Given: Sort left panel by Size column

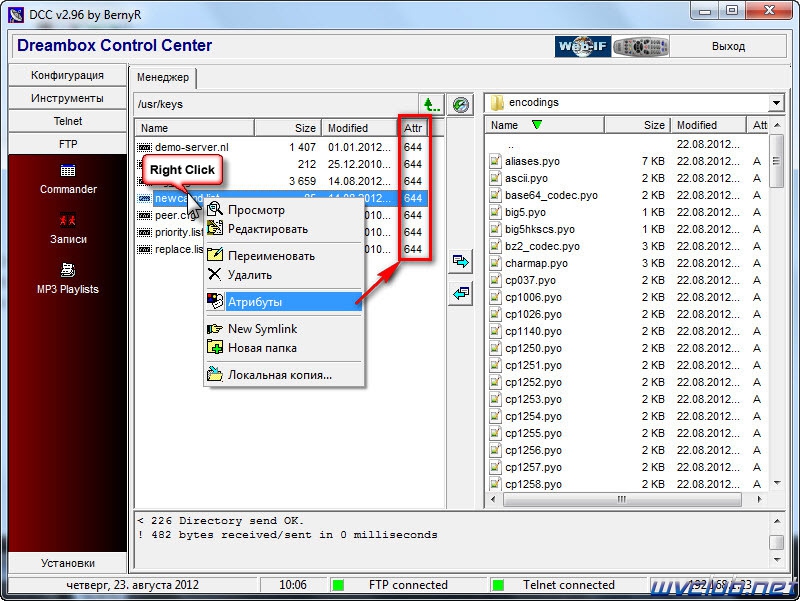Looking at the screenshot, I should [x=287, y=128].
